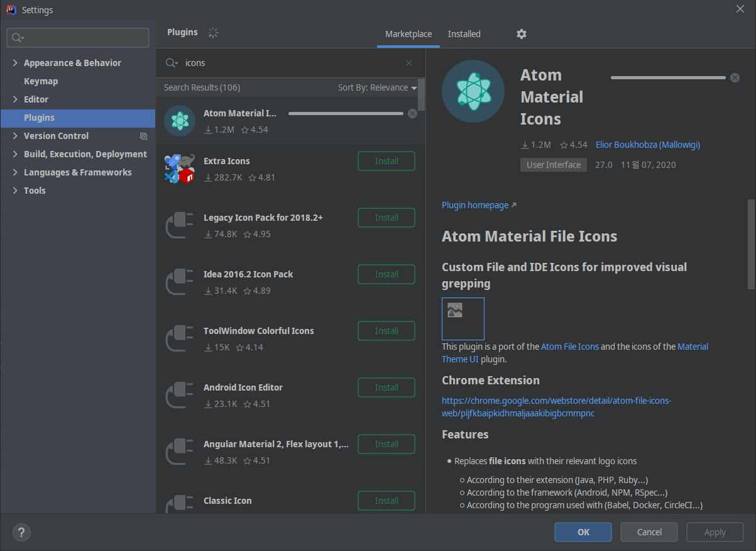The width and height of the screenshot is (756, 551).
Task: Clear the icons search query
Action: 409,63
